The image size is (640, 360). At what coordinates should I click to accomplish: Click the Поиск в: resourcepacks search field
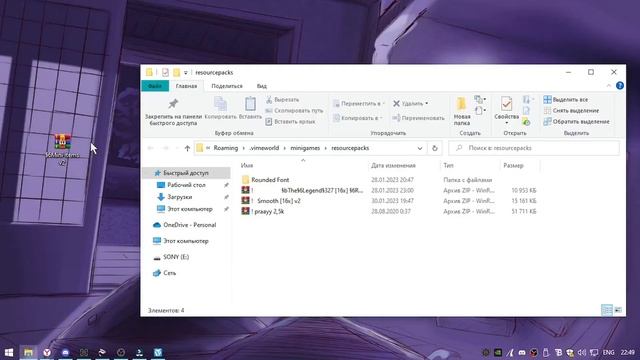pos(534,148)
